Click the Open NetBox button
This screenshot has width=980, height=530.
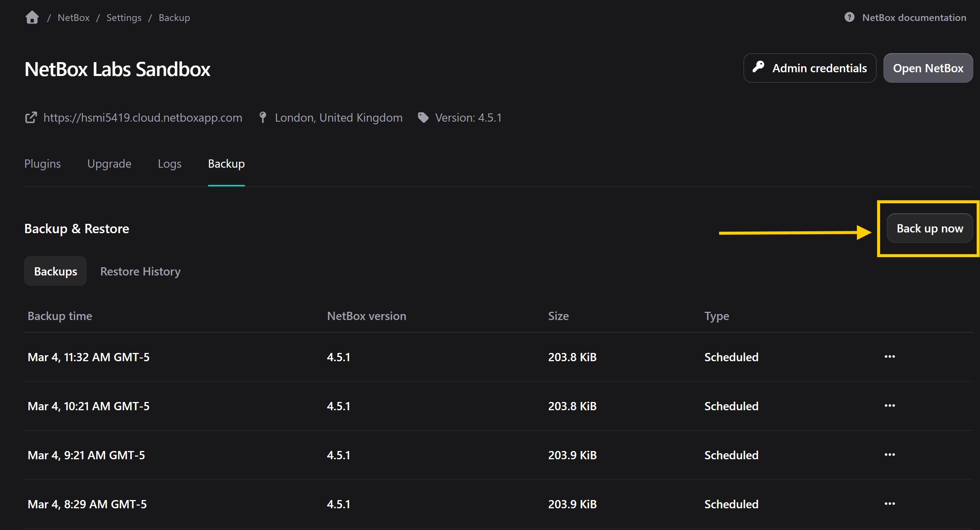(928, 68)
